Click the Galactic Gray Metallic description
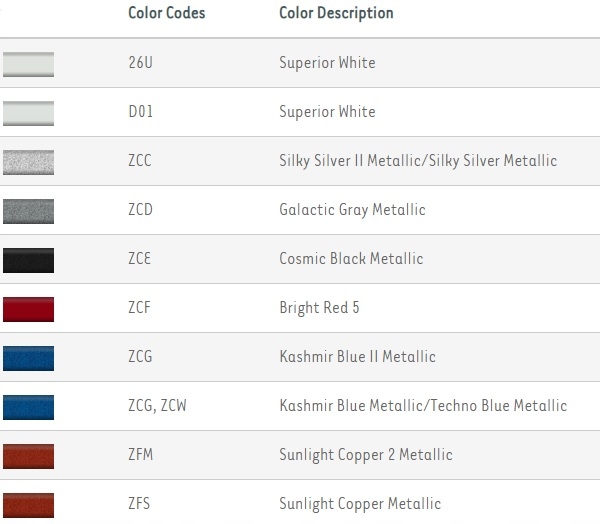 [x=352, y=210]
